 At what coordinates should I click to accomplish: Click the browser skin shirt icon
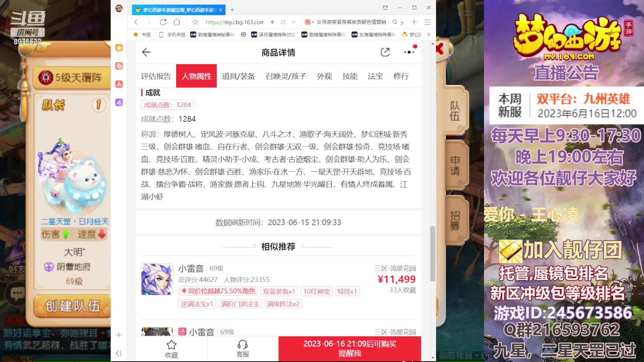385,8
